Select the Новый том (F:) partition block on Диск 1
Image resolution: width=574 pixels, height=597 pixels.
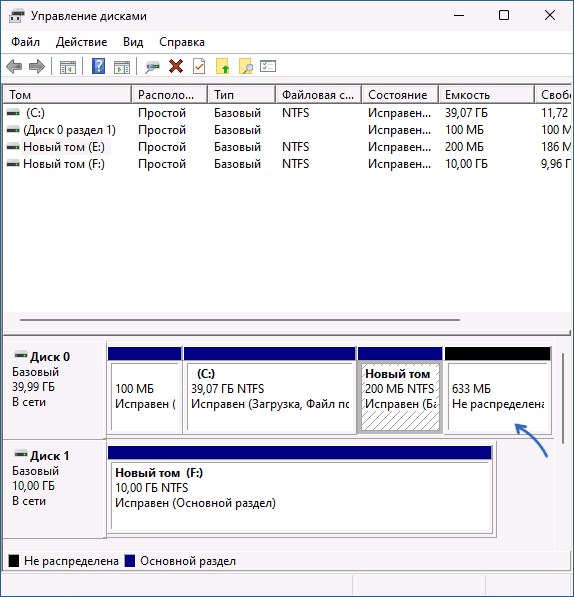[x=300, y=490]
